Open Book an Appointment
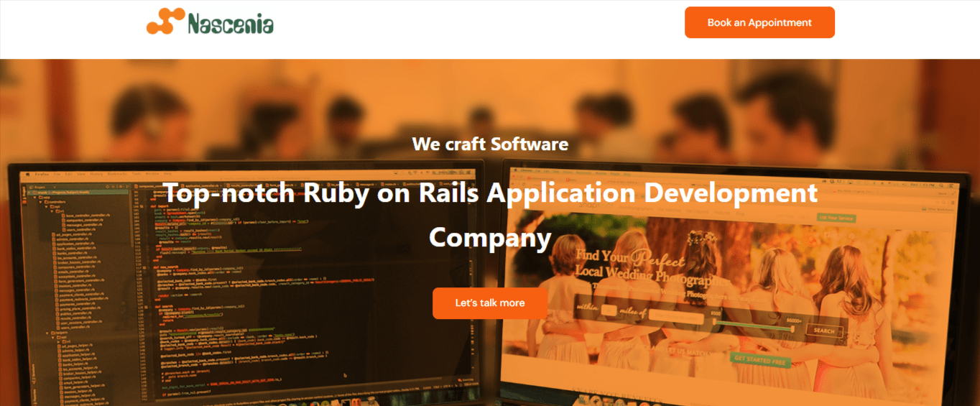980x406 pixels. [x=759, y=22]
